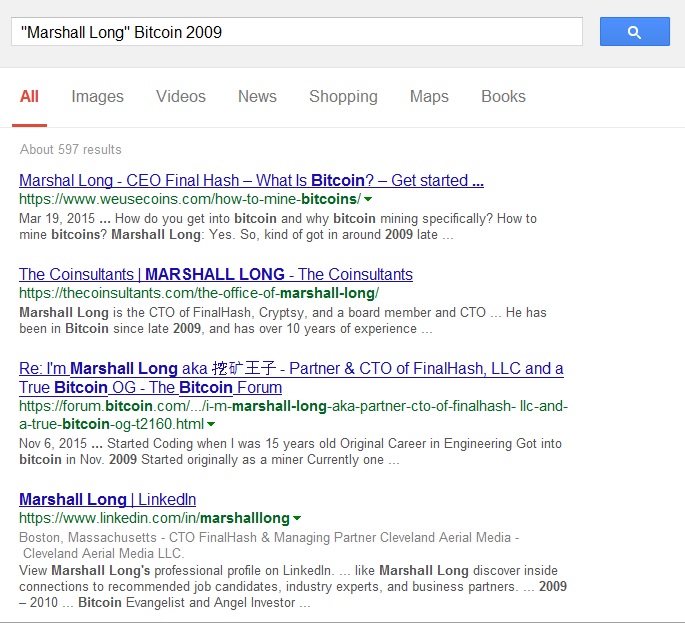Image resolution: width=685 pixels, height=623 pixels.
Task: Click the linkedin.com/in/marshalllong URL text
Action: [154, 518]
